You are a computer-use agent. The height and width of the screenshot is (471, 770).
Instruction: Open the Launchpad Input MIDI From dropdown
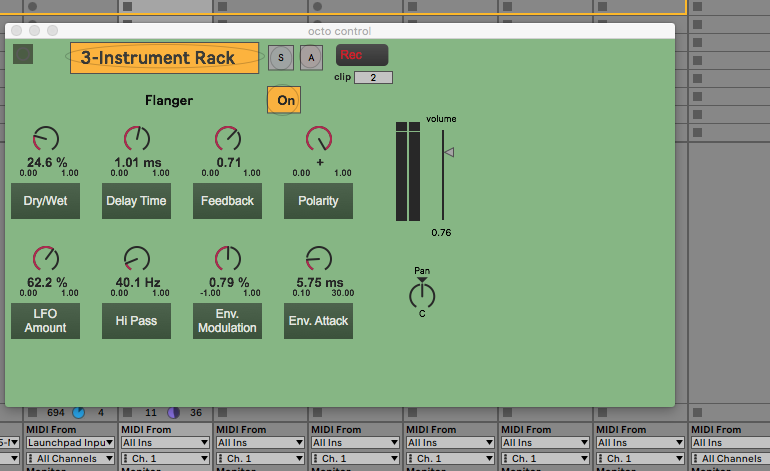point(68,442)
